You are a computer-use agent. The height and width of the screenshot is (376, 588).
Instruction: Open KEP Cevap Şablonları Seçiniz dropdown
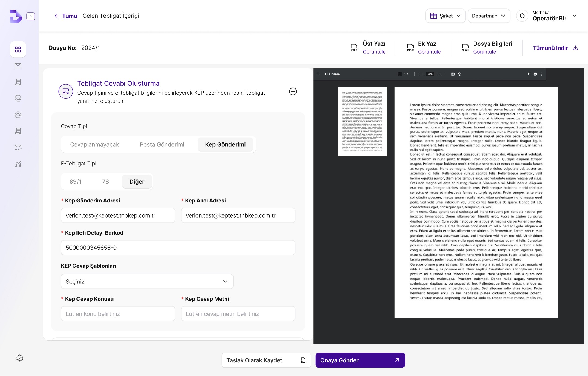coord(147,281)
